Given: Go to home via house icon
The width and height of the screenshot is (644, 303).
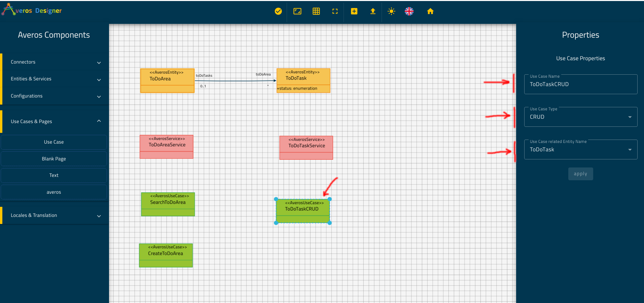Looking at the screenshot, I should click(x=430, y=11).
